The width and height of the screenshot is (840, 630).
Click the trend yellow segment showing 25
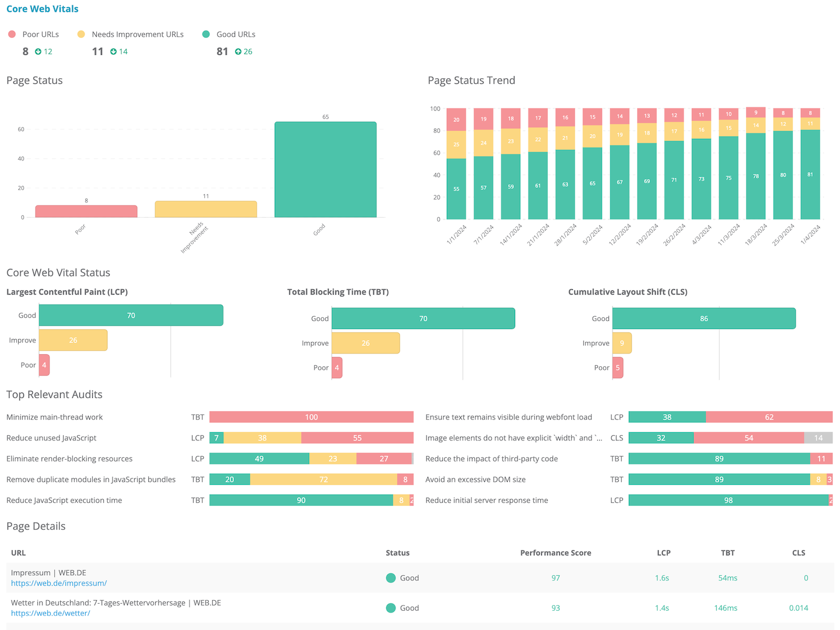click(x=456, y=145)
